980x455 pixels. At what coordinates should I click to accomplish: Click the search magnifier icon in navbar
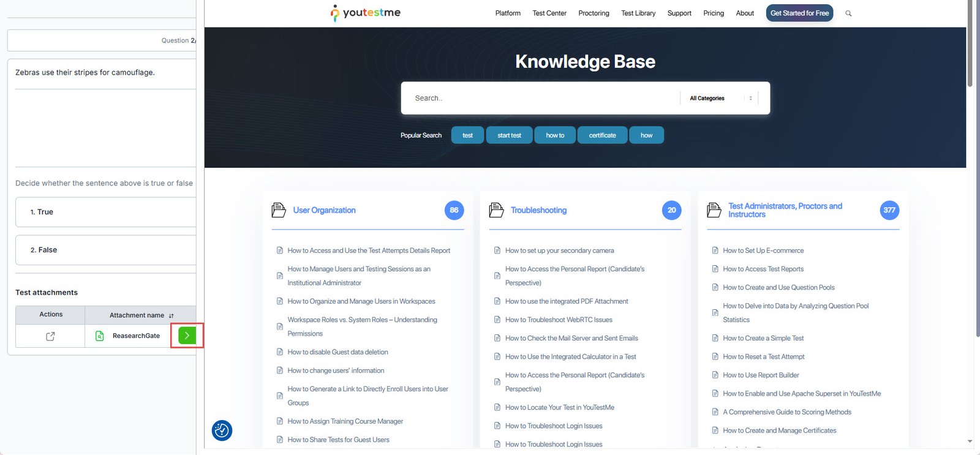pos(848,13)
